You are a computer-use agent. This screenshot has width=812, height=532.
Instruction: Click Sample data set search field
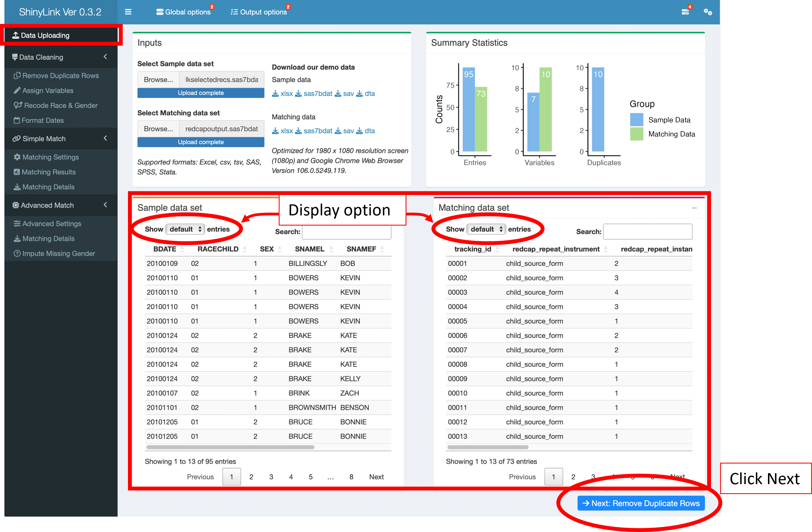(347, 232)
